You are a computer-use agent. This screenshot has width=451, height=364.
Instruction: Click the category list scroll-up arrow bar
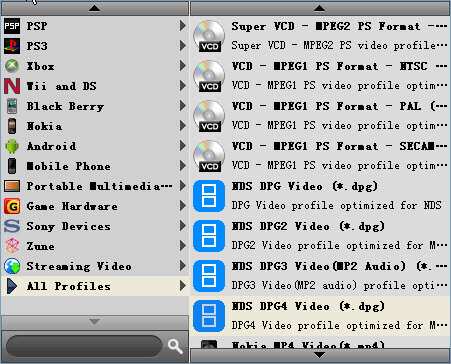click(x=95, y=8)
